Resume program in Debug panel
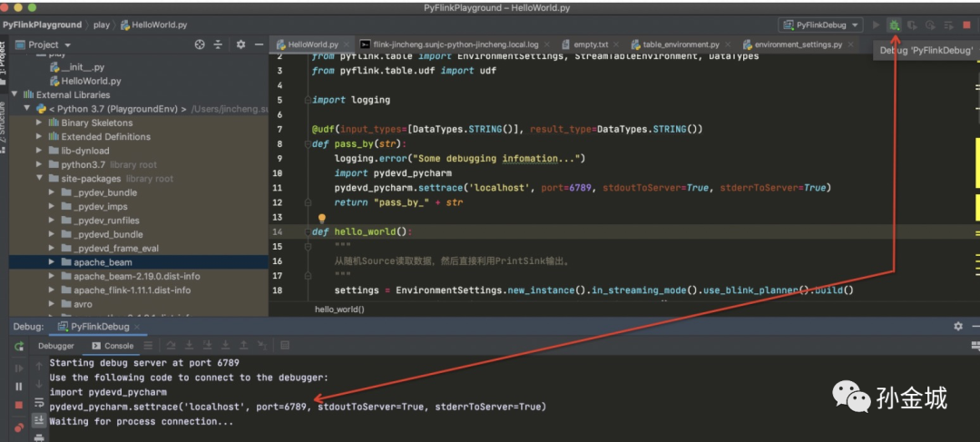 tap(19, 368)
